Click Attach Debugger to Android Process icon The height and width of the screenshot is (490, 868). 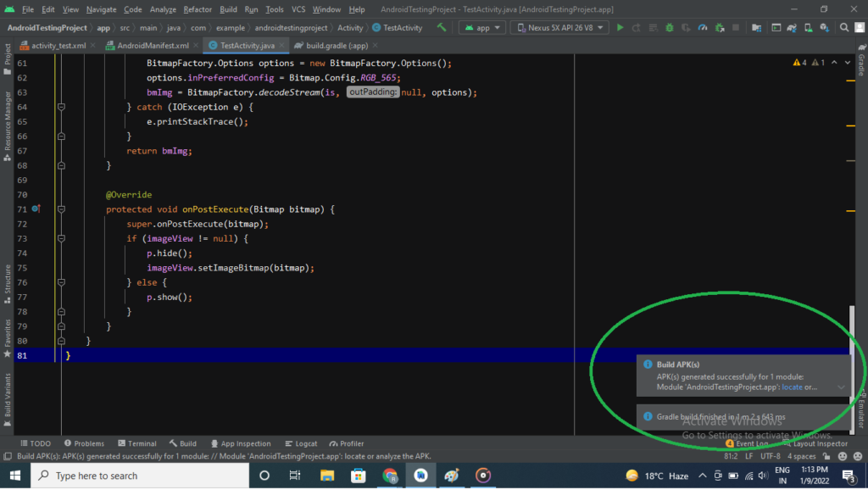720,27
